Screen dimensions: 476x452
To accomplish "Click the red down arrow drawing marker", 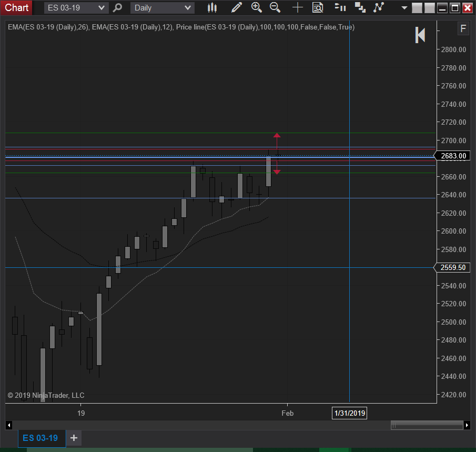I will [x=277, y=172].
